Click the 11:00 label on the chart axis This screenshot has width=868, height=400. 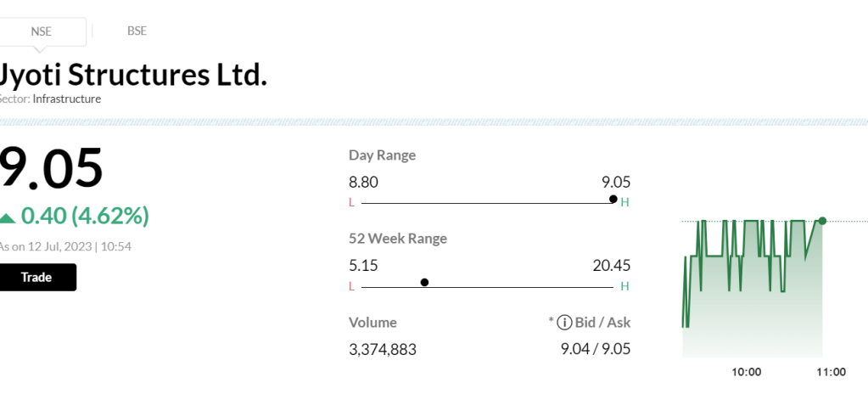[831, 372]
